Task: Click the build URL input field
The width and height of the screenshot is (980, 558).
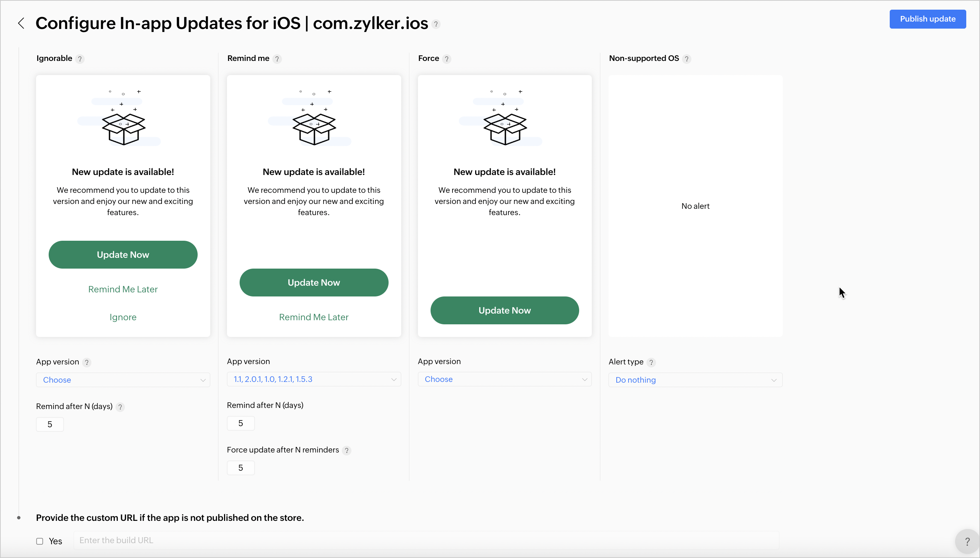Action: click(426, 541)
